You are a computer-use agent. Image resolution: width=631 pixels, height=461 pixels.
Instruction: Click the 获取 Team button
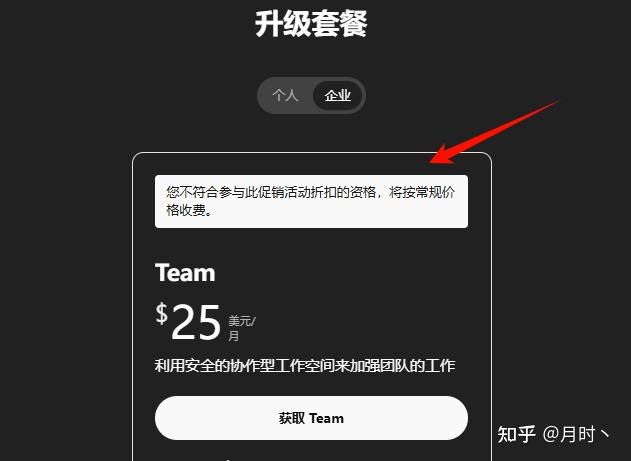point(311,418)
